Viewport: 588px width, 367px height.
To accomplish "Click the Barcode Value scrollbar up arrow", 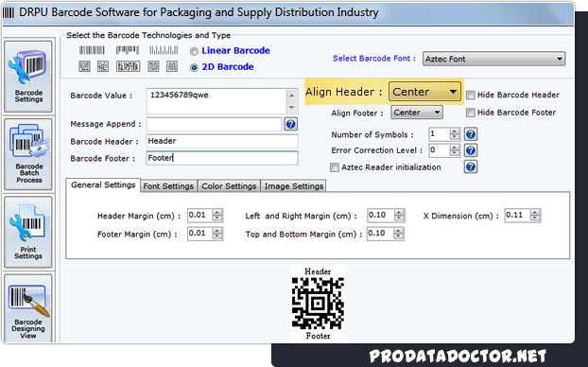I will [292, 96].
